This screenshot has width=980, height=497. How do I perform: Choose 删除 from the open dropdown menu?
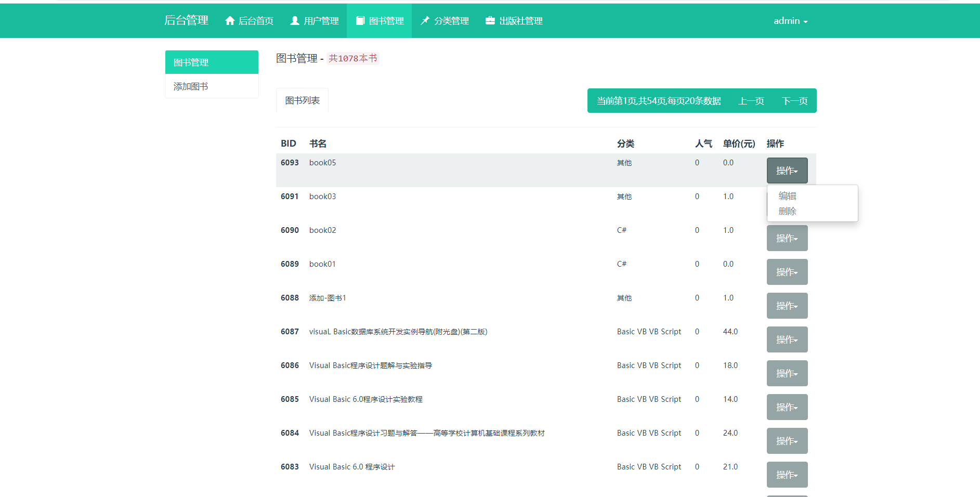[x=787, y=211]
